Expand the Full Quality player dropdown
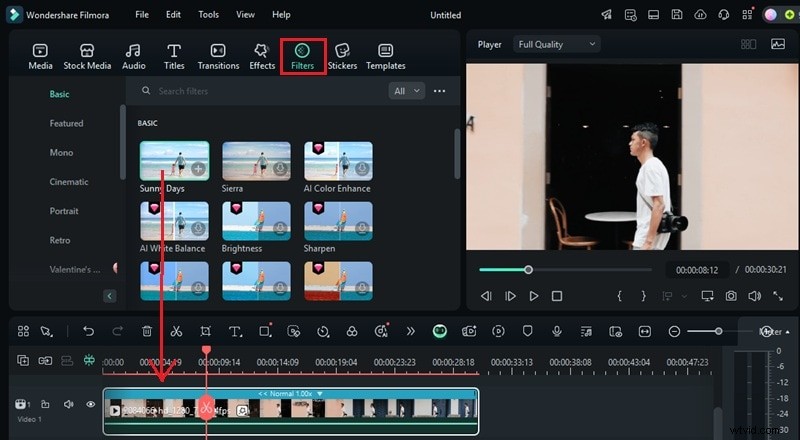This screenshot has width=800, height=440. coord(557,44)
